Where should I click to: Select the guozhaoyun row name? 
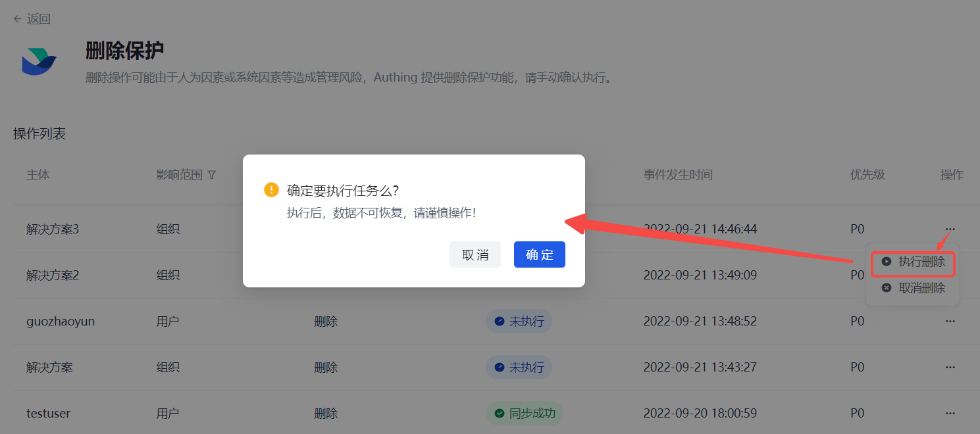coord(61,322)
